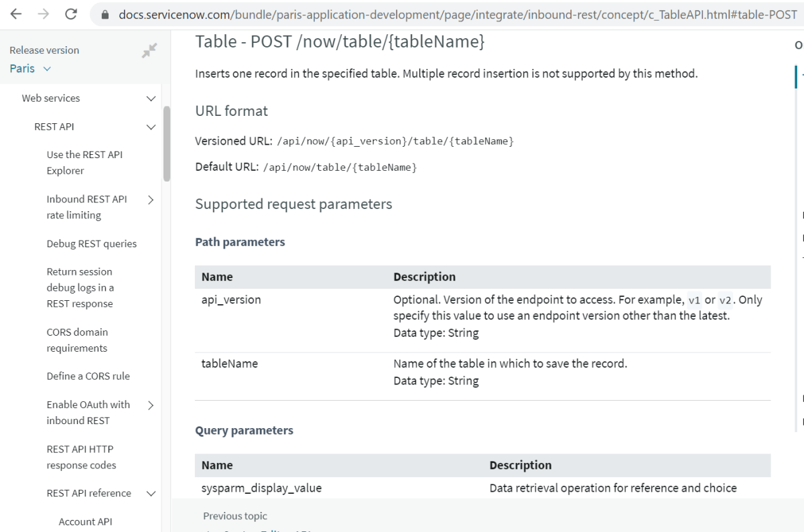Open the Paris release version dropdown
Image resolution: width=804 pixels, height=532 pixels.
30,68
